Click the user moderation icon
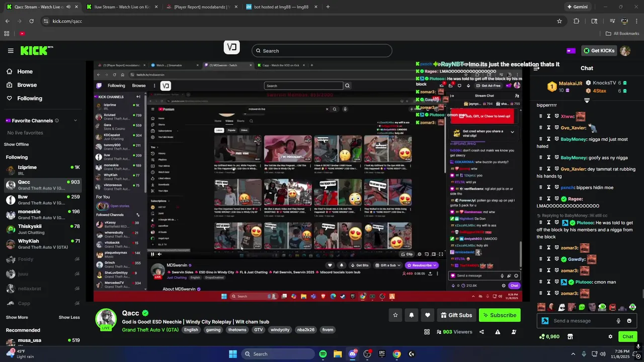The width and height of the screenshot is (644, 362). tap(514, 332)
